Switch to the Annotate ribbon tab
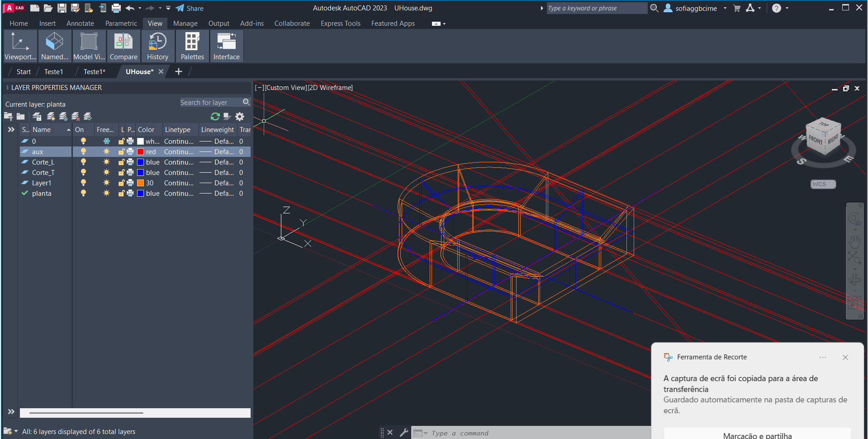The image size is (868, 439). (80, 24)
